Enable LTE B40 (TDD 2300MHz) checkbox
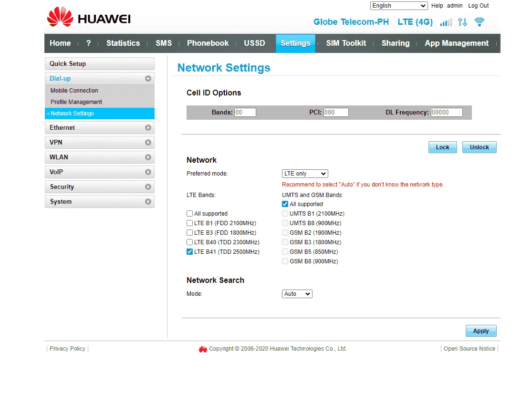The image size is (532, 395). 190,242
